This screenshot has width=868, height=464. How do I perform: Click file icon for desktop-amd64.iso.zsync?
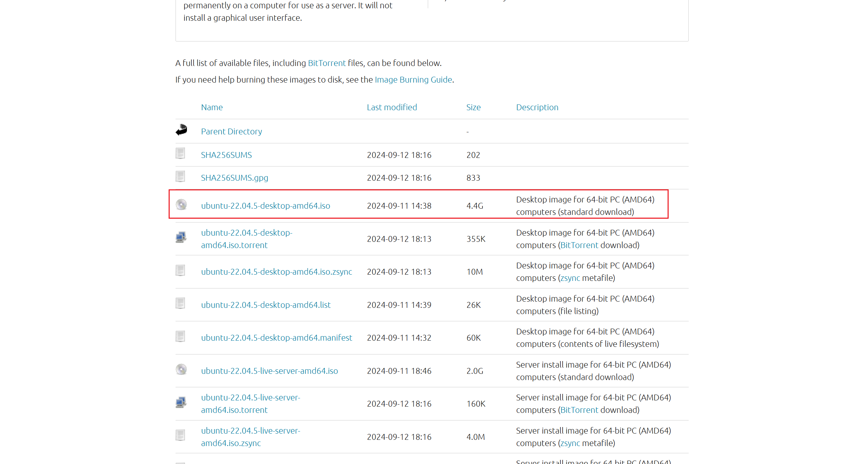click(x=180, y=270)
